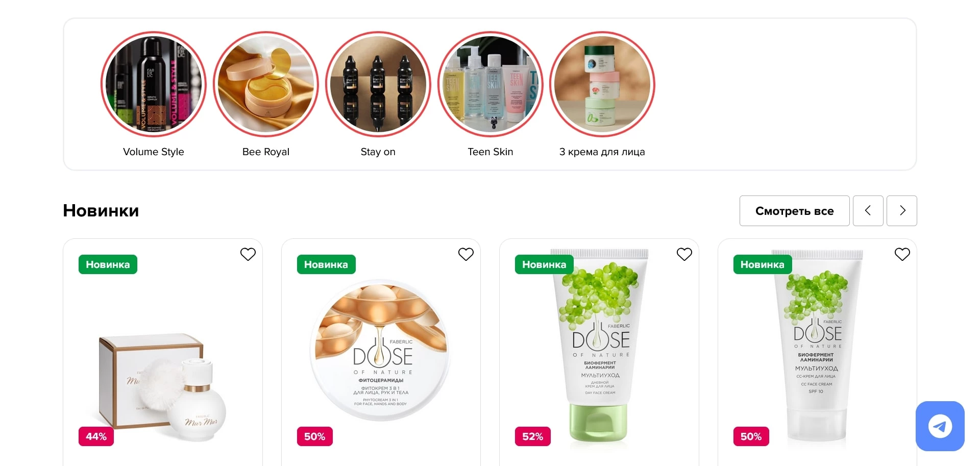
Task: Go to next Новинки products arrow
Action: (902, 211)
